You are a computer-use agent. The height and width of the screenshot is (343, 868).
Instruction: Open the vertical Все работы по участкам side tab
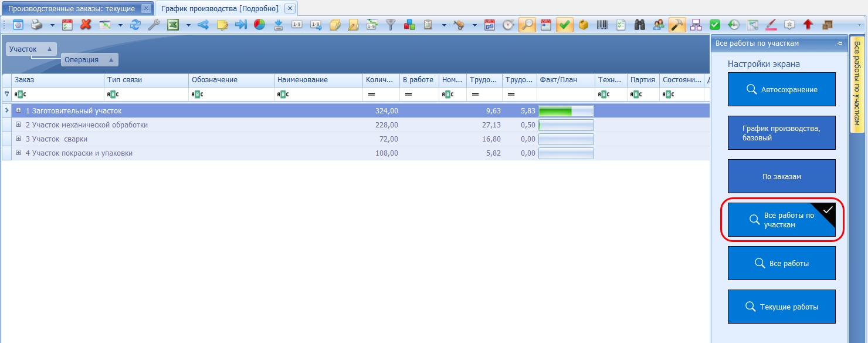coord(857,83)
